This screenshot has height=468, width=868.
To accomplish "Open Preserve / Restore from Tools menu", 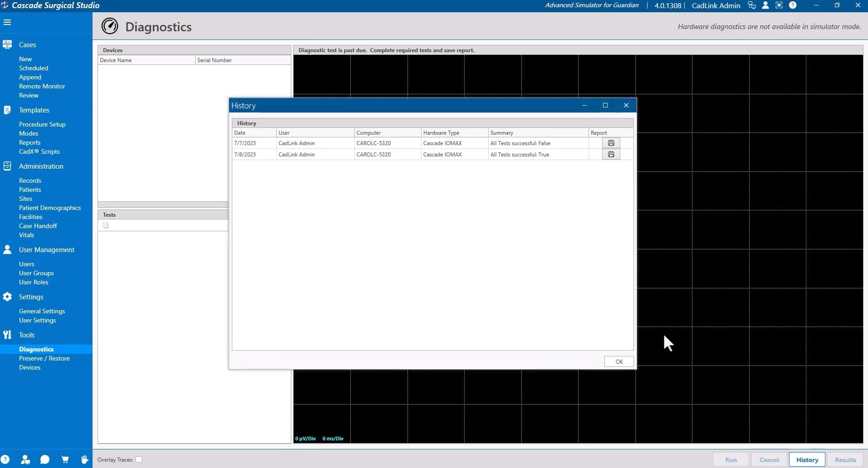I will (x=44, y=358).
